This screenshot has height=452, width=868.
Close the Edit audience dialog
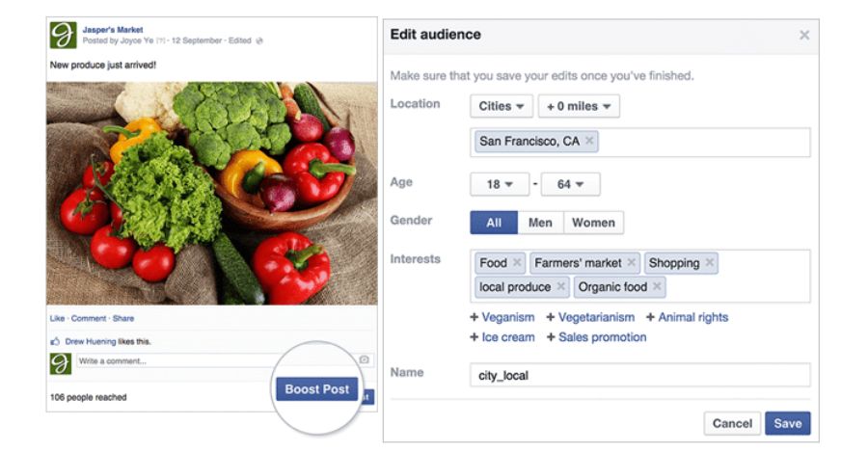tap(803, 36)
